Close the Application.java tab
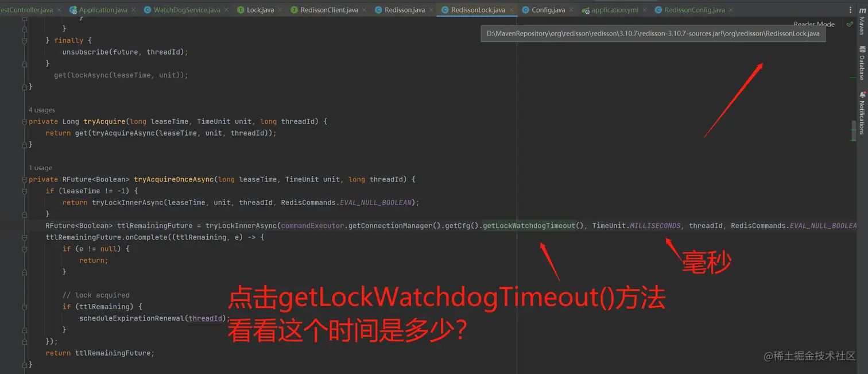Screen dimensions: 868x374 [133, 10]
